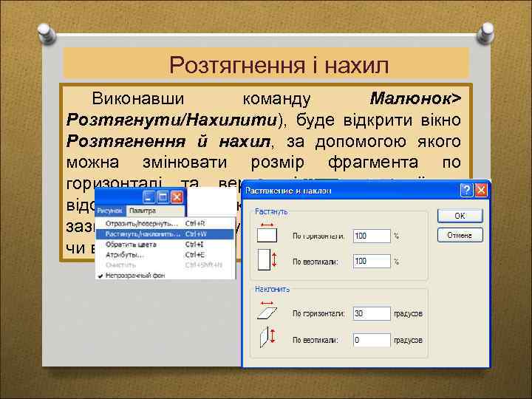Click the градусов label beside horizontal skew
This screenshot has width=532, height=399.
pyautogui.click(x=408, y=313)
